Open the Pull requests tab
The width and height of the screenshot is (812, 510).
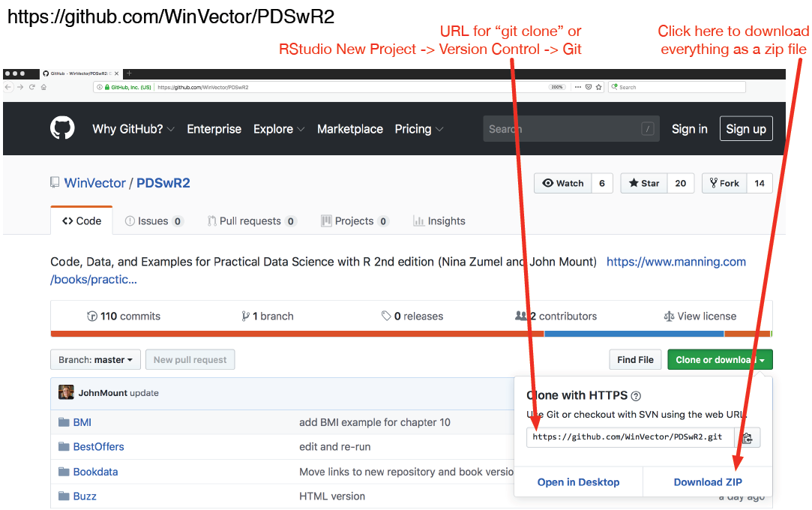pyautogui.click(x=250, y=221)
